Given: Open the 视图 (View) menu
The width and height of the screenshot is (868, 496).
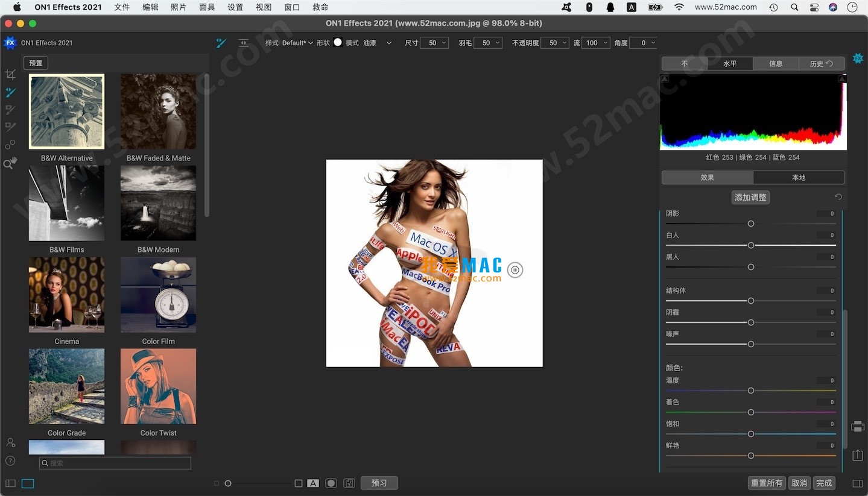Looking at the screenshot, I should (x=264, y=7).
